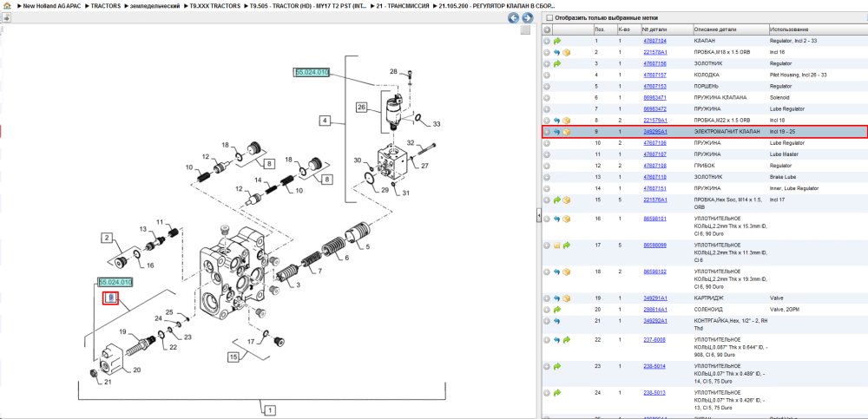
Task: Click box icon for row 9 ЭЛЕКТРОМАГНИТ КЛАПАН
Action: pyautogui.click(x=567, y=132)
